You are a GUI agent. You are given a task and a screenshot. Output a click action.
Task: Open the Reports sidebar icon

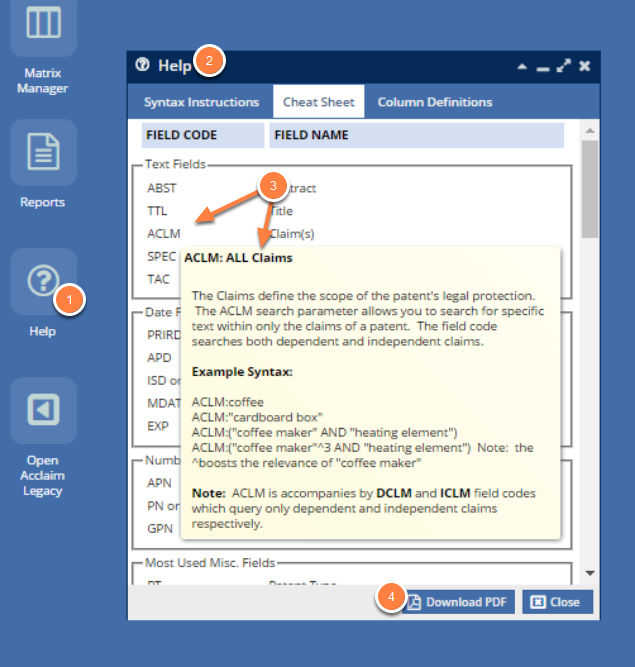click(43, 152)
